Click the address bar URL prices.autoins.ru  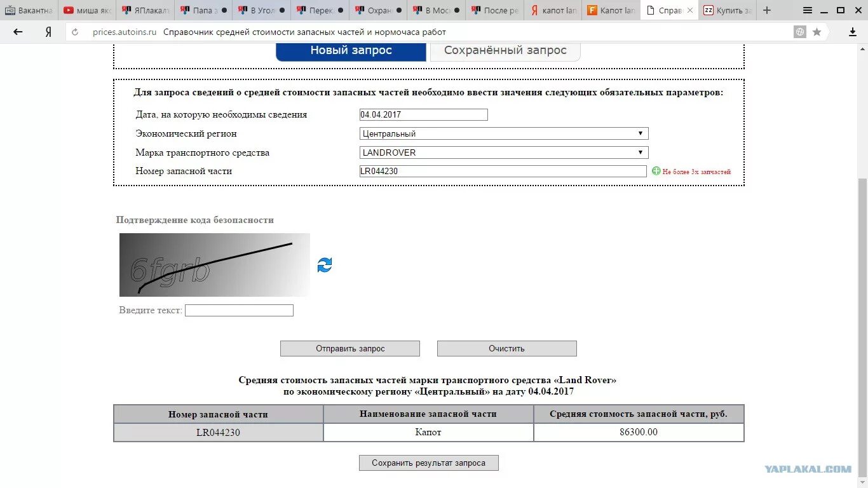point(125,32)
